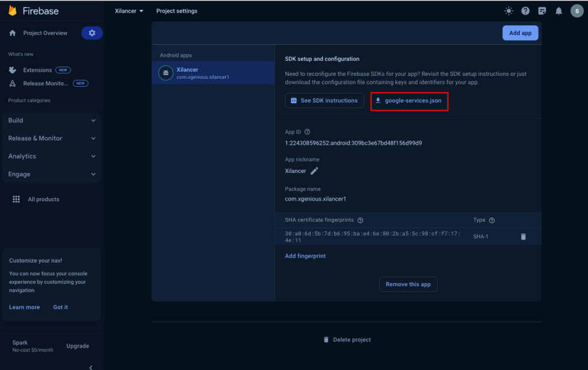
Task: Click the Upgrade plan button
Action: pyautogui.click(x=78, y=346)
